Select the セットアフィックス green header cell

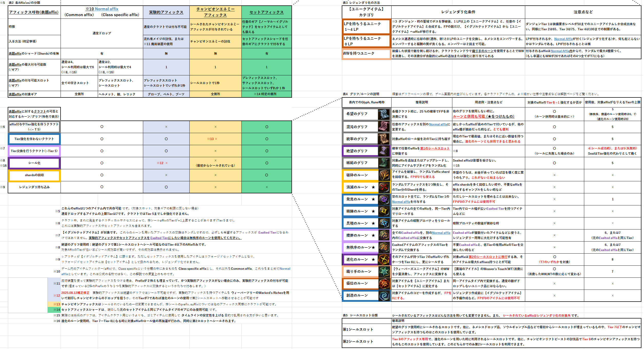[x=266, y=12]
